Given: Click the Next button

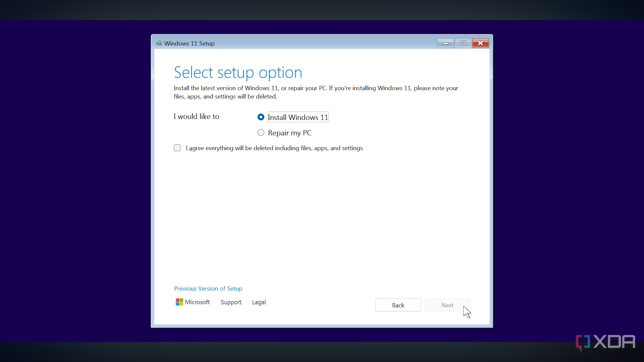Looking at the screenshot, I should (x=447, y=305).
